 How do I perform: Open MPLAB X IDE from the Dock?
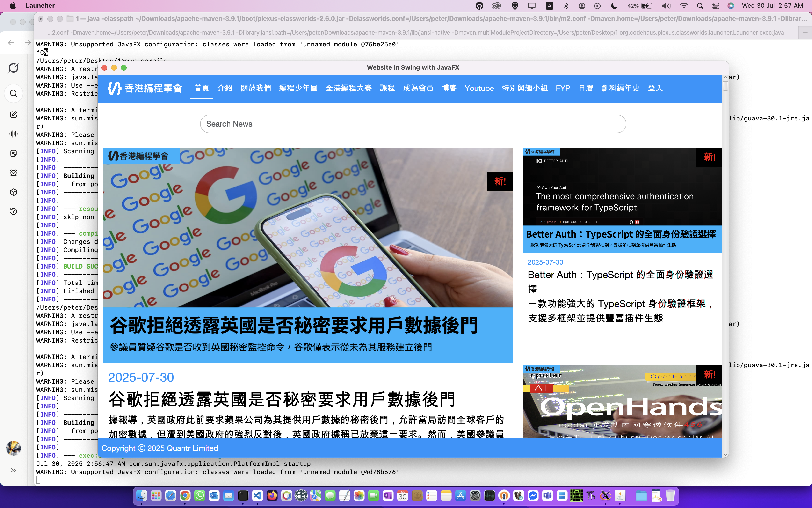(x=301, y=496)
